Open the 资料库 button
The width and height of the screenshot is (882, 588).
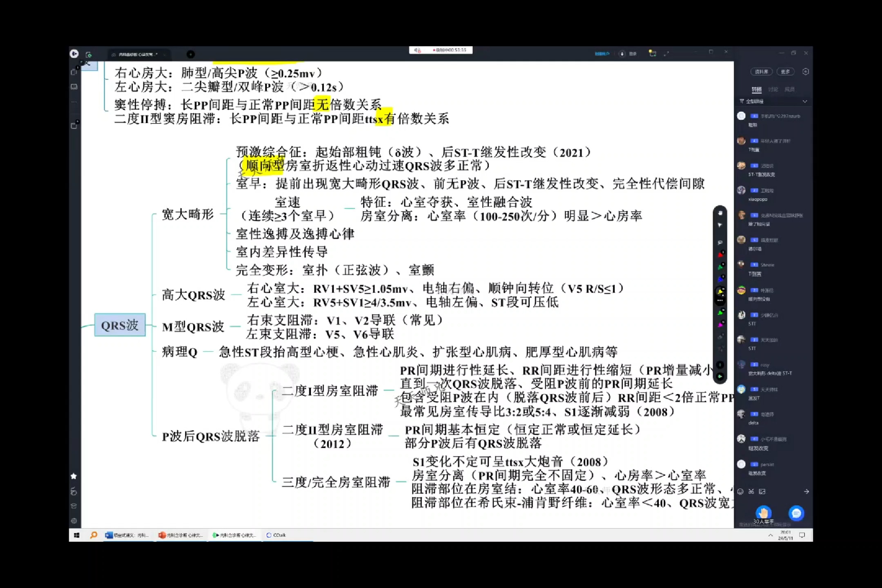click(762, 71)
